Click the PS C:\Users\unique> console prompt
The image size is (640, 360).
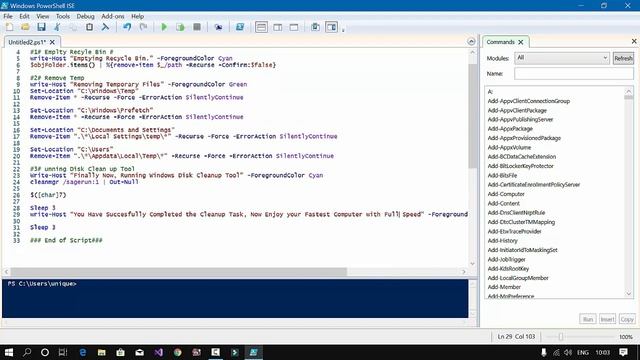point(42,284)
